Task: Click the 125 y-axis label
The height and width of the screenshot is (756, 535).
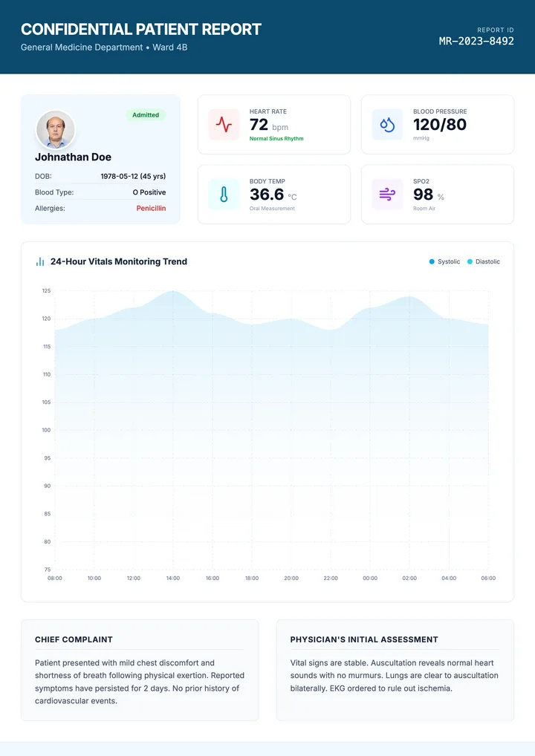Action: tap(46, 290)
